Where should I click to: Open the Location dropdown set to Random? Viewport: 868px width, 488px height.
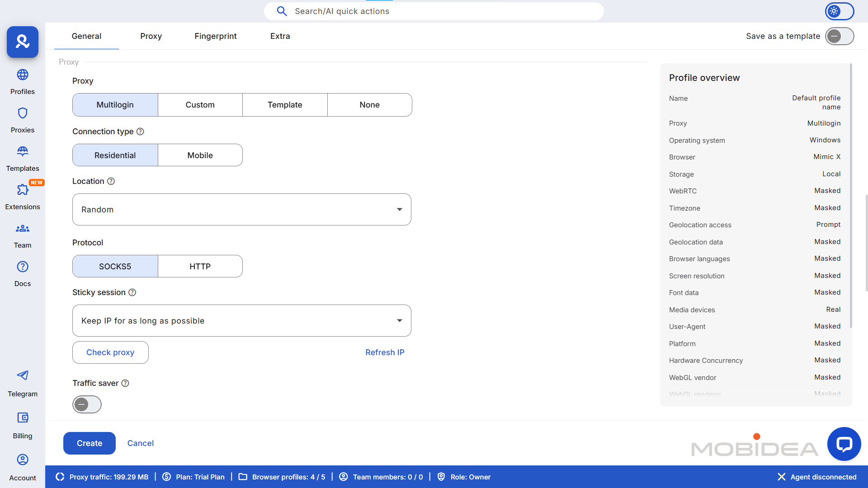pyautogui.click(x=241, y=209)
